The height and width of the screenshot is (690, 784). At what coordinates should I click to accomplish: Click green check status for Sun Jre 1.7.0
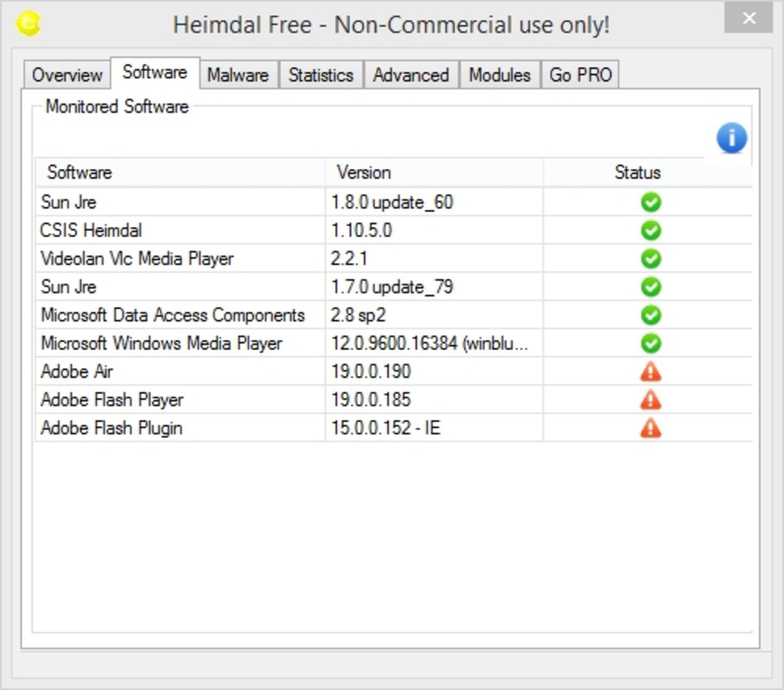650,287
